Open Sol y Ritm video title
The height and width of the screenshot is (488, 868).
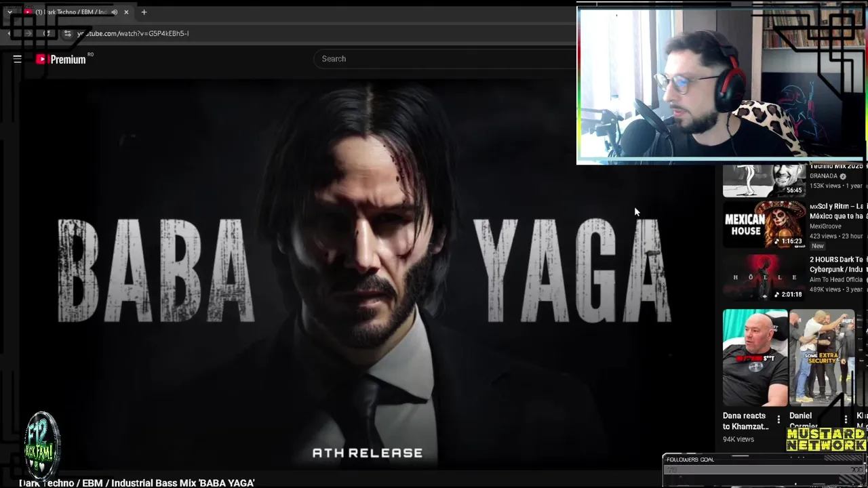838,211
